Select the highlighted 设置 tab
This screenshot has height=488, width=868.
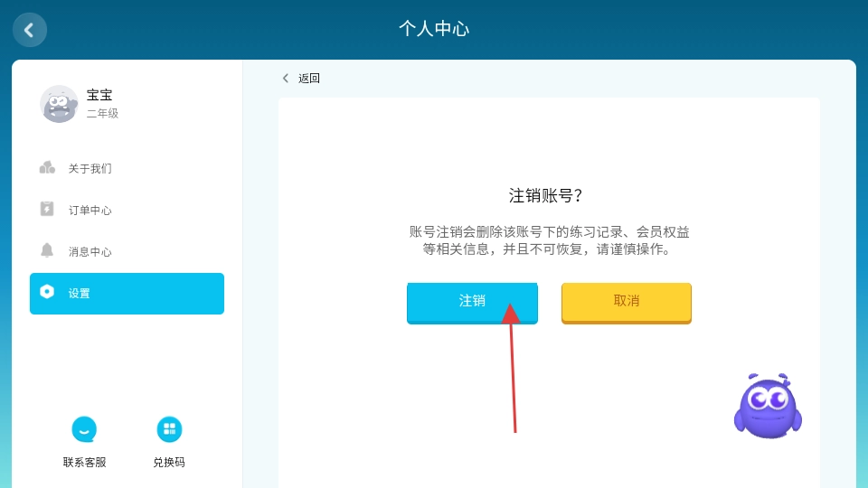pyautogui.click(x=127, y=294)
